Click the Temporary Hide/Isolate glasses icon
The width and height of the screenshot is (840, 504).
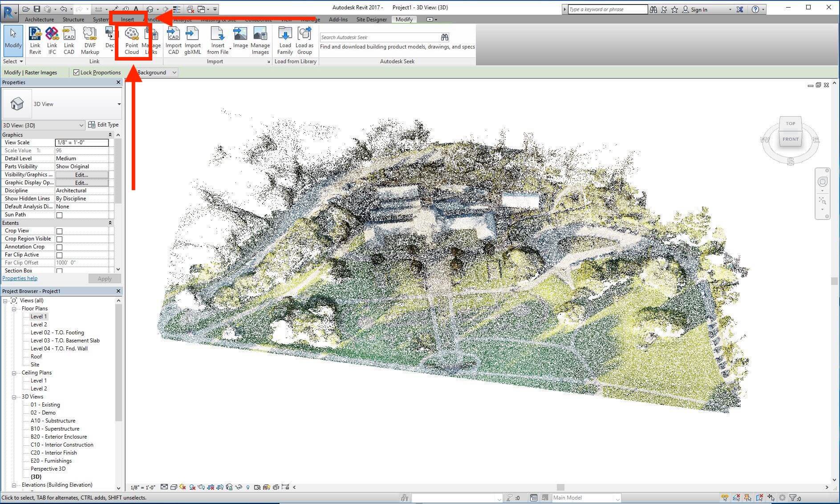[239, 487]
